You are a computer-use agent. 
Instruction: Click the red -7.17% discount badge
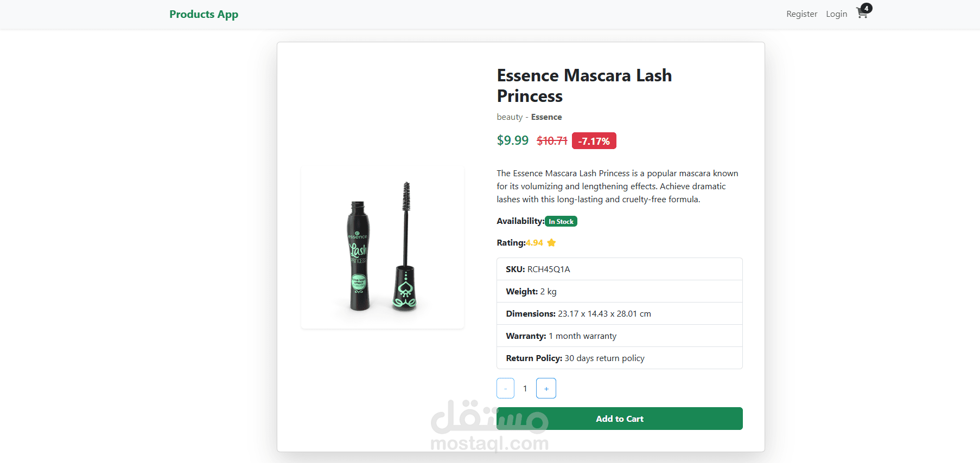(594, 141)
